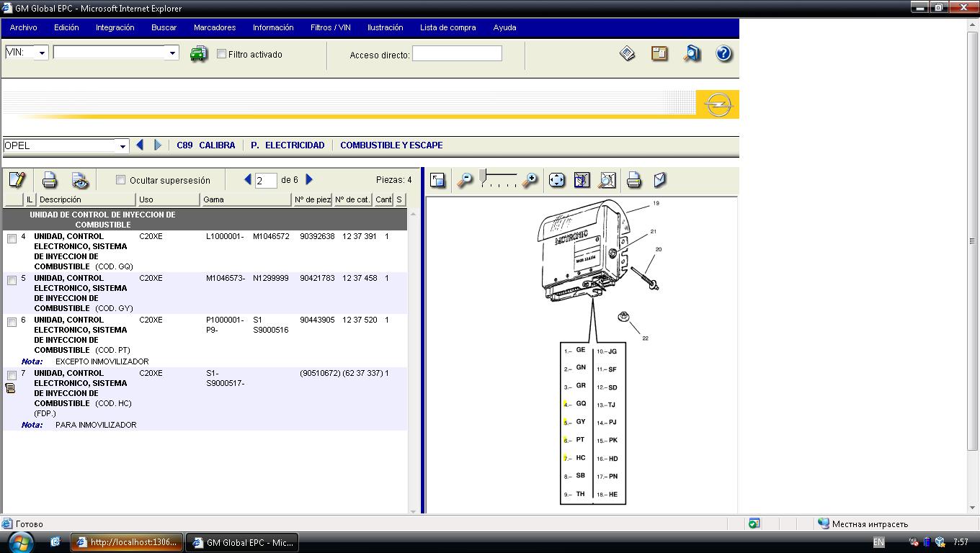Open the eraser/notes icon in top toolbar
The image size is (980, 553).
pos(628,53)
